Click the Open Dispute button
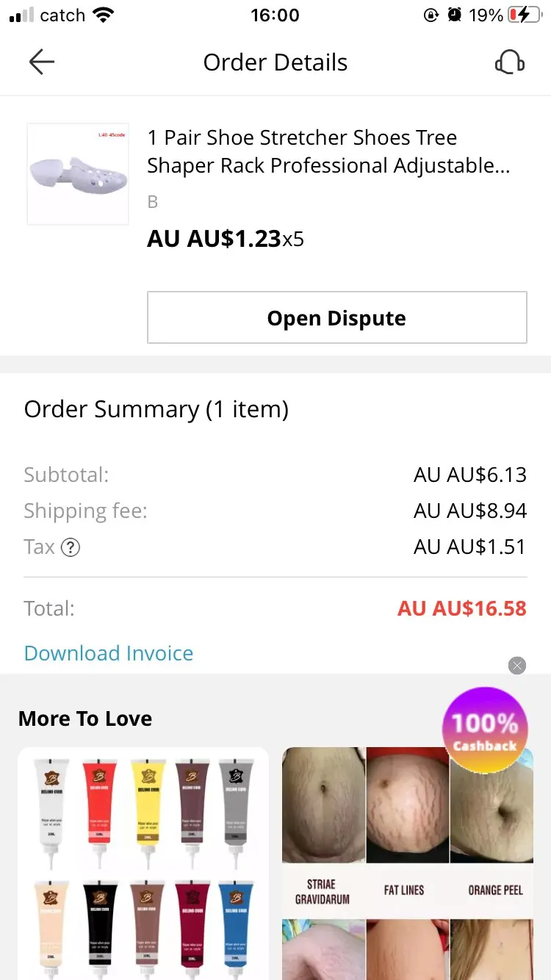The width and height of the screenshot is (551, 980). click(337, 317)
